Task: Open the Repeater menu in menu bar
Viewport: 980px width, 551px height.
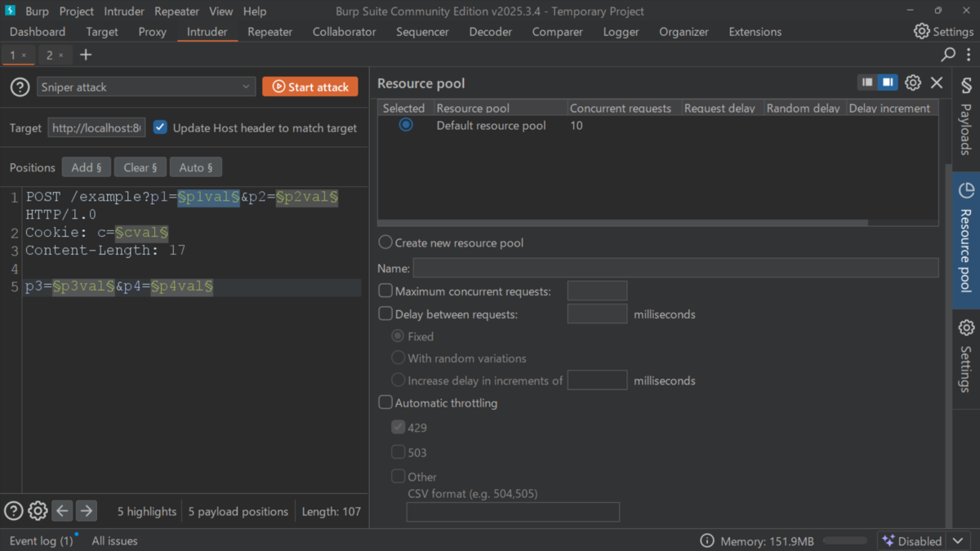Action: pyautogui.click(x=176, y=11)
